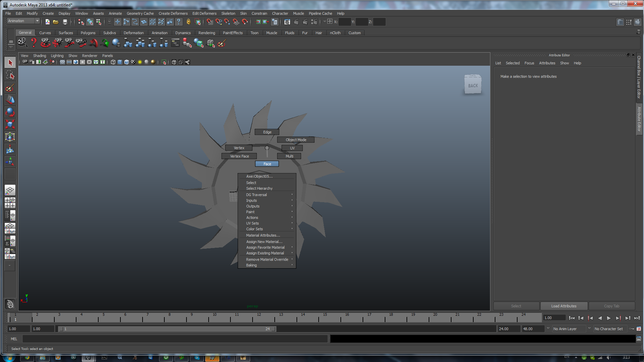Activate the Move tool (cone icon)
This screenshot has height=362, width=644.
coord(10,100)
